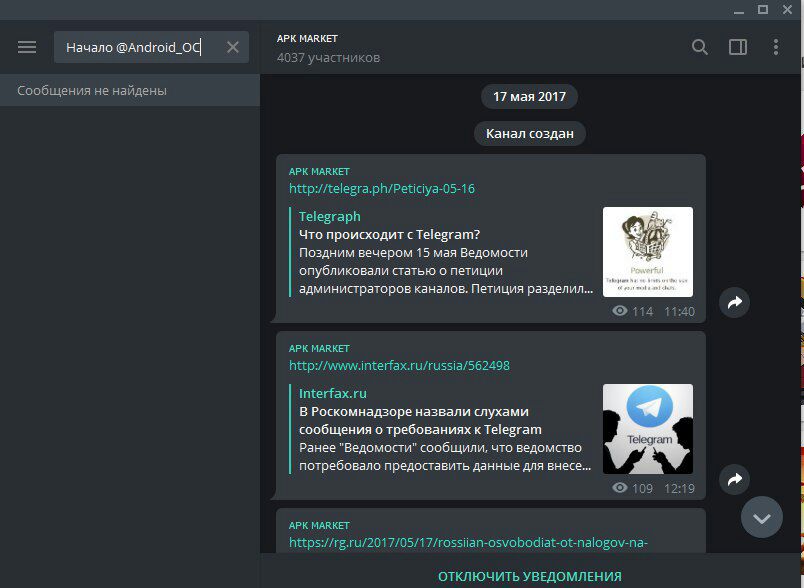Toggle the right info side panel
Viewport: 804px width, 588px height.
point(738,47)
